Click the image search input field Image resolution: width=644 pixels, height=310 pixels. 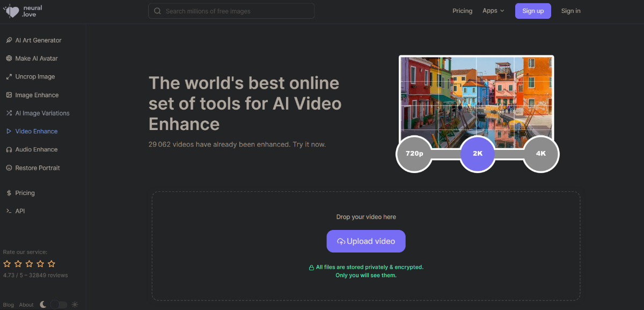point(231,10)
